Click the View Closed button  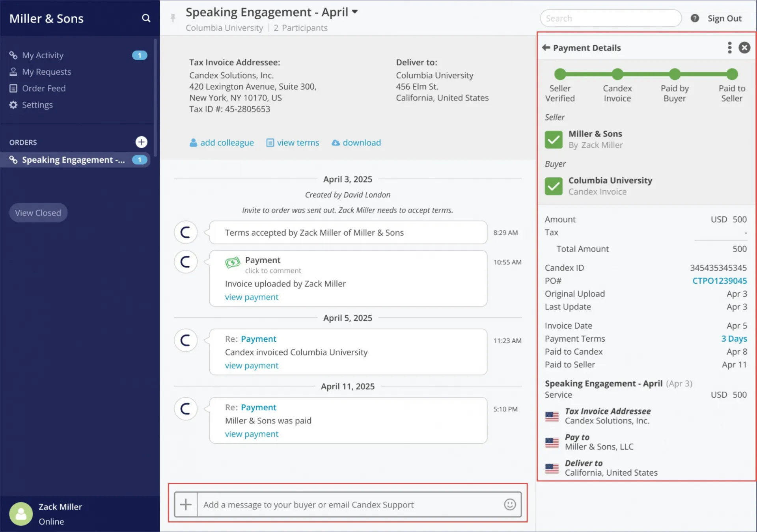(38, 213)
